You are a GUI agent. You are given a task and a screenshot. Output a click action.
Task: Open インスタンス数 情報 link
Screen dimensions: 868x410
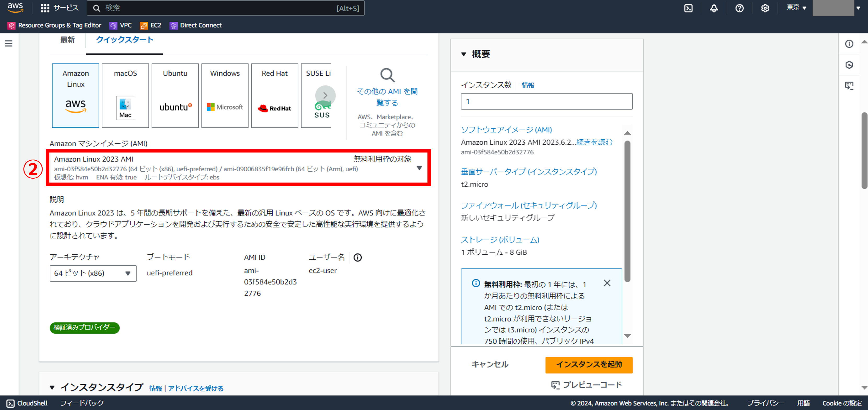pyautogui.click(x=528, y=85)
